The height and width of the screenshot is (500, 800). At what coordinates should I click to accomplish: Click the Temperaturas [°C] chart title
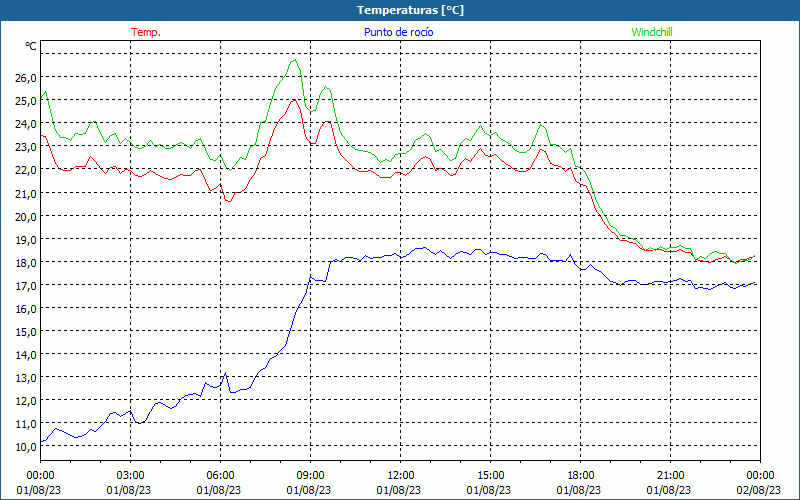[410, 10]
